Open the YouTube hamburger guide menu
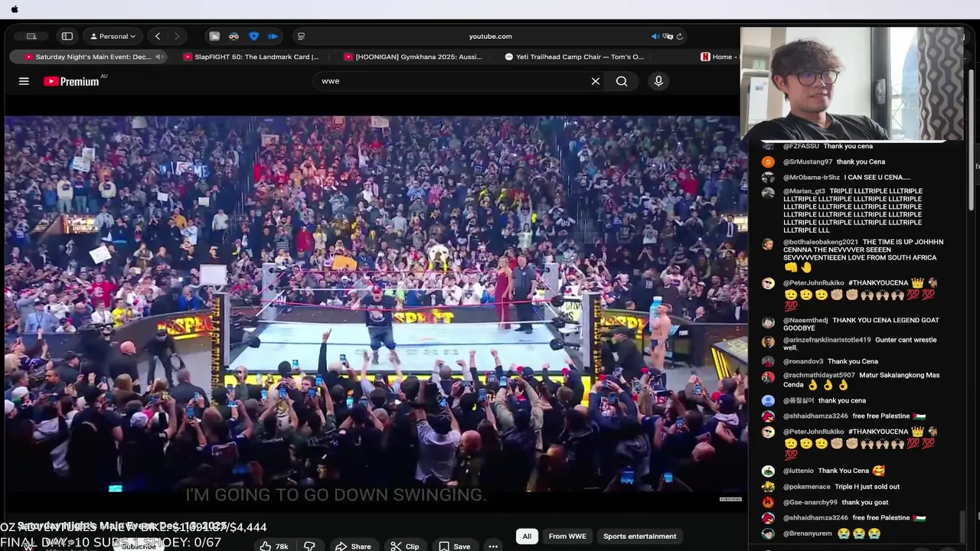The height and width of the screenshot is (551, 980). click(x=24, y=81)
